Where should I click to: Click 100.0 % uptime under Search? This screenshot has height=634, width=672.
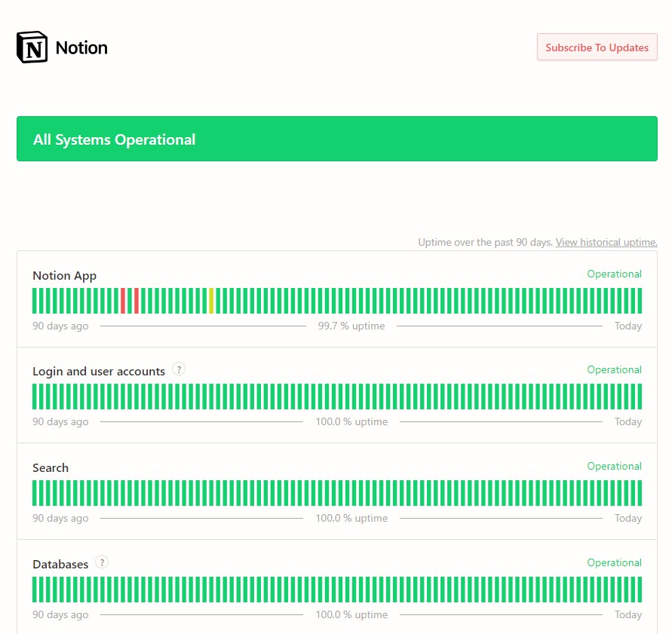351,519
